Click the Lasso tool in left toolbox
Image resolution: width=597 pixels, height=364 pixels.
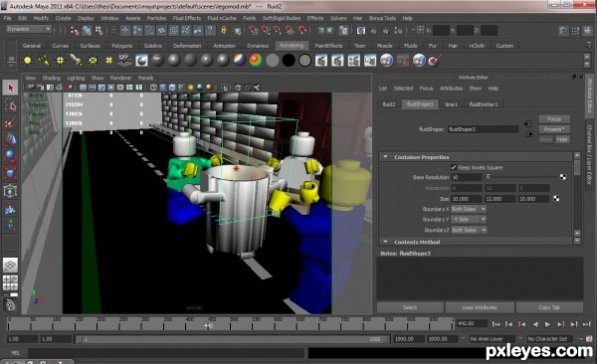10,105
